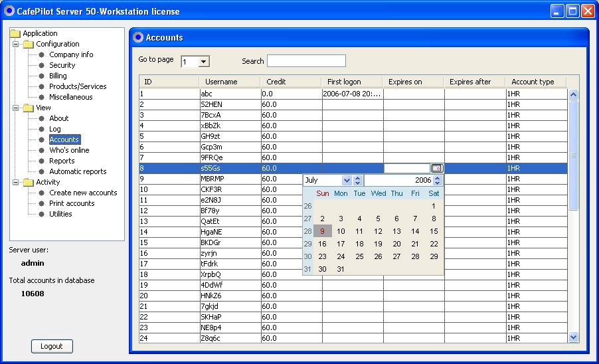Click the Application folder icon
This screenshot has height=364, width=599.
click(15, 33)
